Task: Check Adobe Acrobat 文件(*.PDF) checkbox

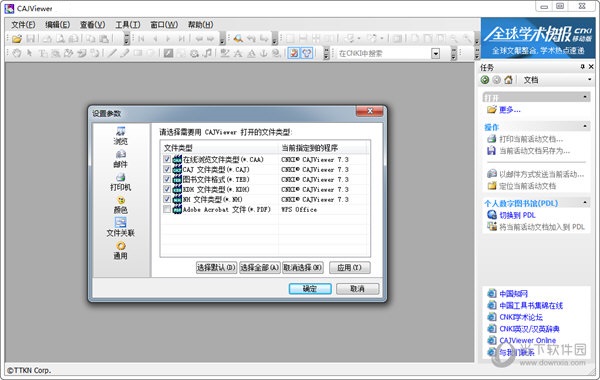Action: [x=167, y=209]
